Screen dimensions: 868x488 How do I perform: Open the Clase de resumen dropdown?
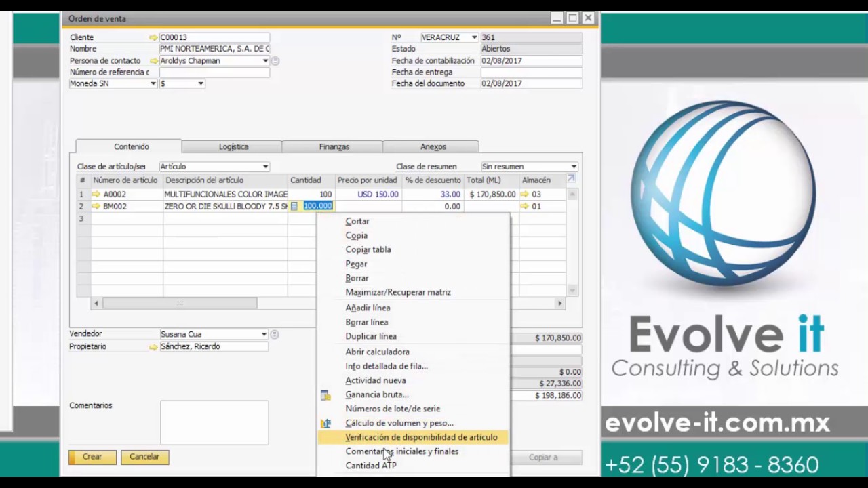574,167
